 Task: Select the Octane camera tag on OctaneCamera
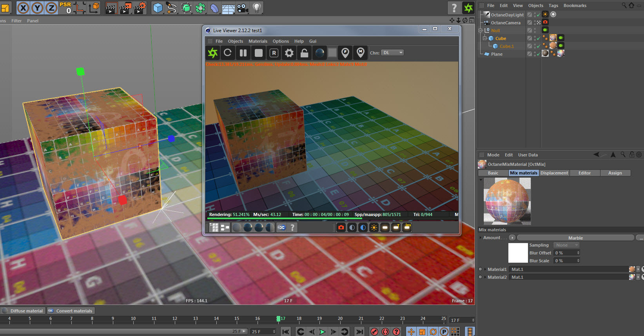coord(545,22)
